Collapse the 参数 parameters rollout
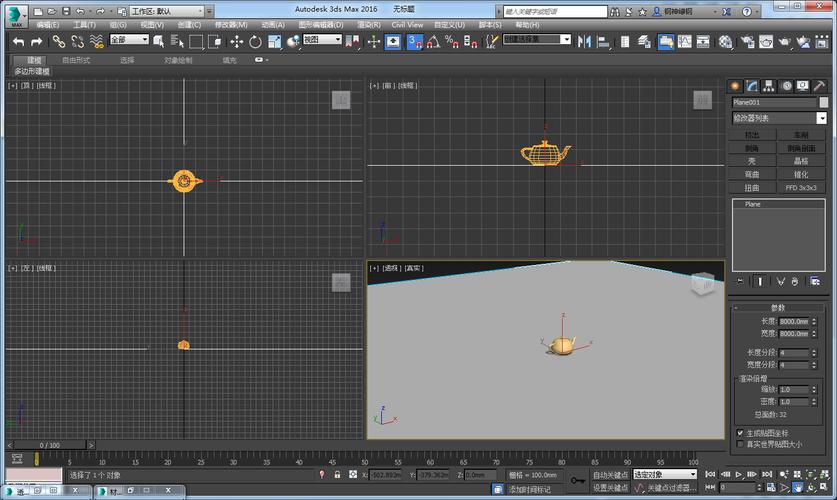This screenshot has height=500, width=837. click(x=778, y=307)
